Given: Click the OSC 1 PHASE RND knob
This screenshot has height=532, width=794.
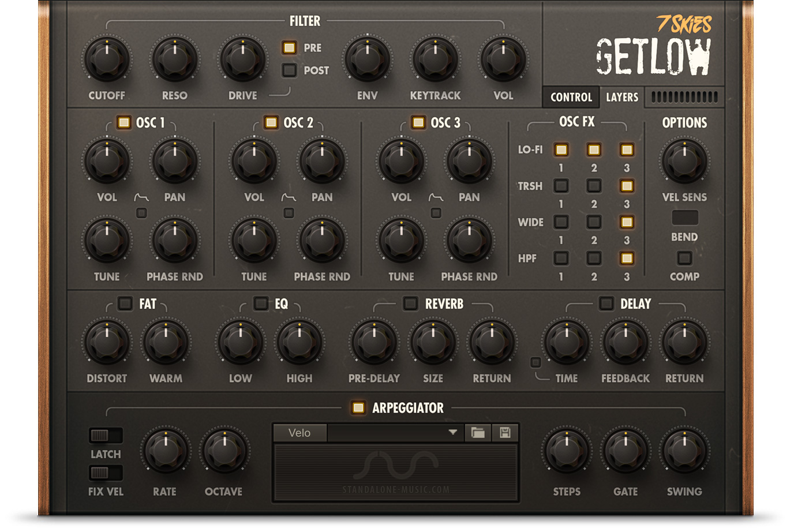Looking at the screenshot, I should 175,241.
